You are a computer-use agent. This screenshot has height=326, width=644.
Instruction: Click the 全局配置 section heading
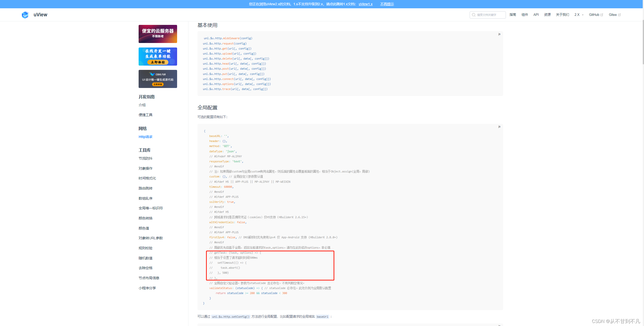point(208,108)
